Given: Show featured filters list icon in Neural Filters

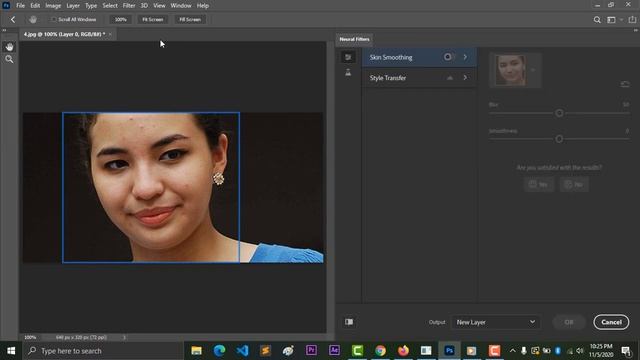Looking at the screenshot, I should (348, 57).
